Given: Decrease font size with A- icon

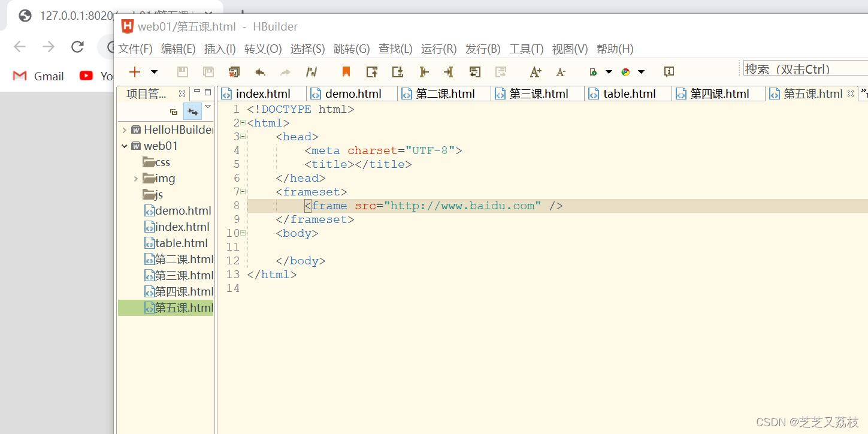Looking at the screenshot, I should (561, 72).
